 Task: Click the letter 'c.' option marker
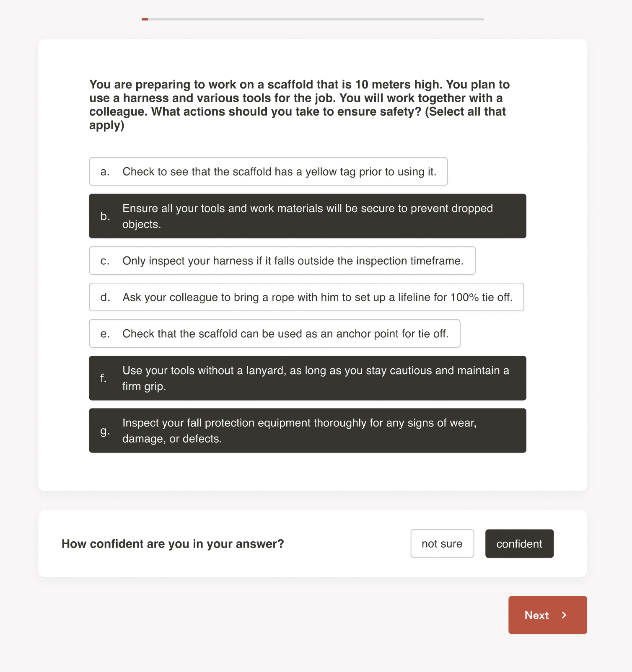click(105, 261)
